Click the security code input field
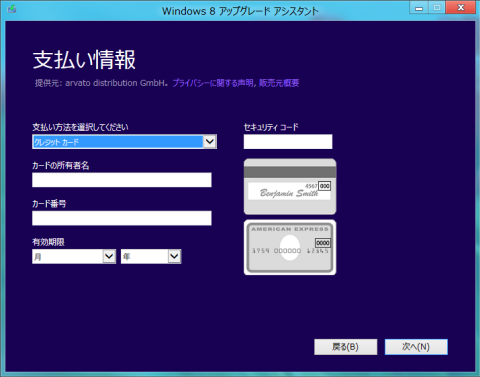480x377 pixels. click(x=288, y=141)
